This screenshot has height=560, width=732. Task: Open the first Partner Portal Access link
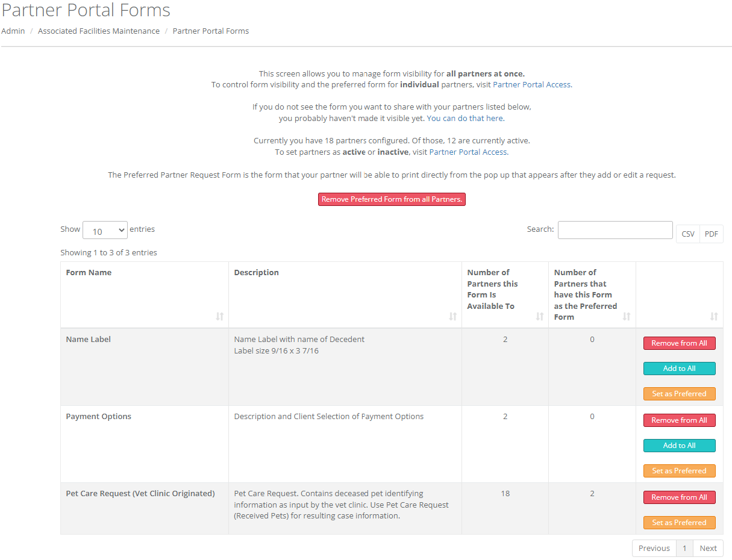[531, 85]
